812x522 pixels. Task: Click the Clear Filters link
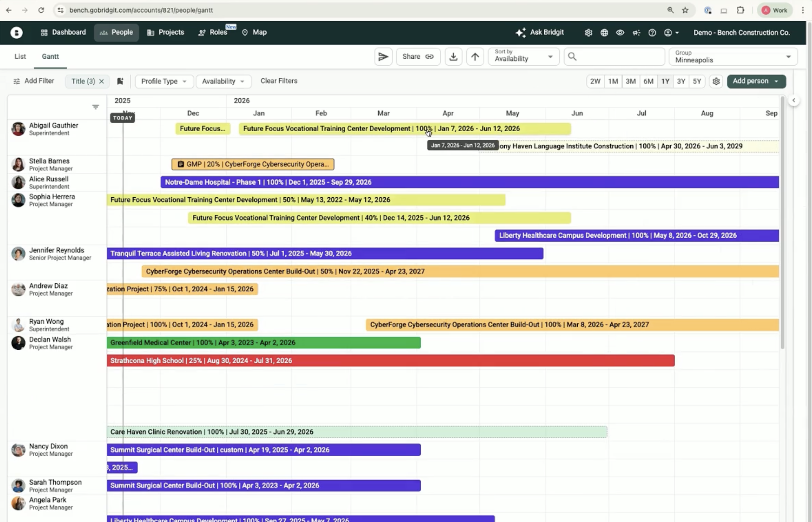pyautogui.click(x=279, y=81)
